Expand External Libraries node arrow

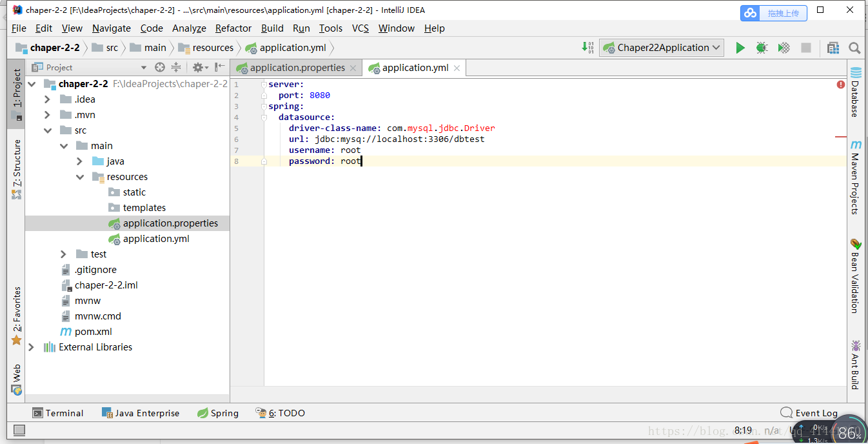[32, 347]
